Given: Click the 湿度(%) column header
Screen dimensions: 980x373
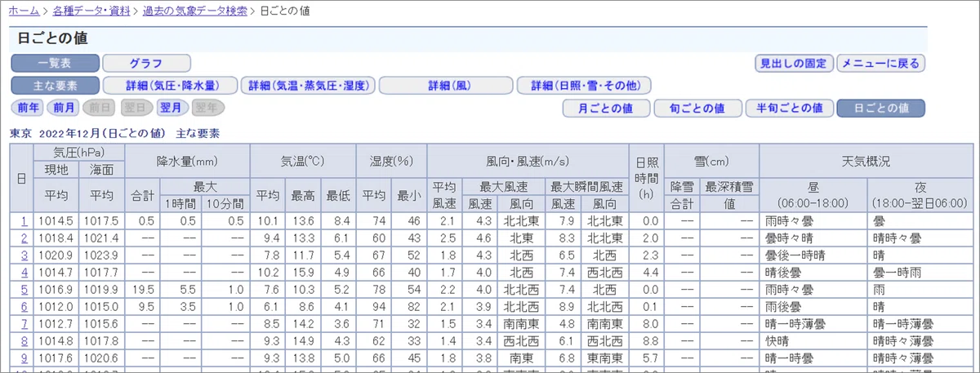Looking at the screenshot, I should 391,162.
